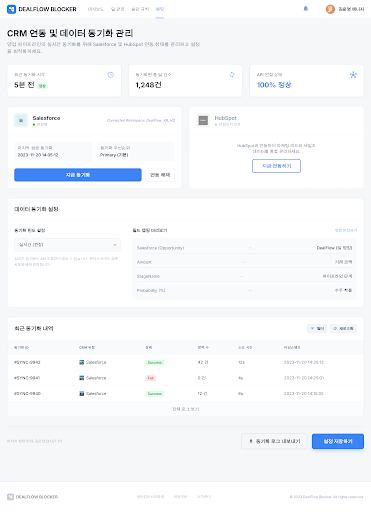
Task: Click the Salesforce icon in row #SYNC-9841
Action: (x=81, y=378)
